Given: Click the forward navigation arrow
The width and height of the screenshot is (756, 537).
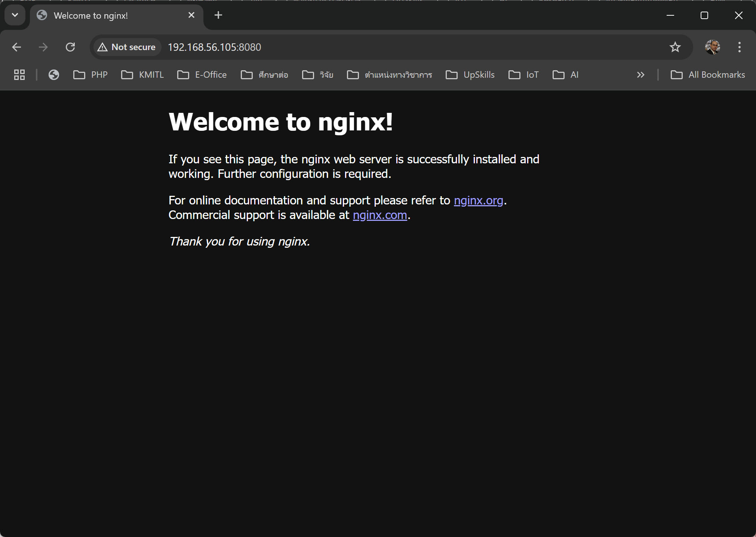Looking at the screenshot, I should (43, 47).
